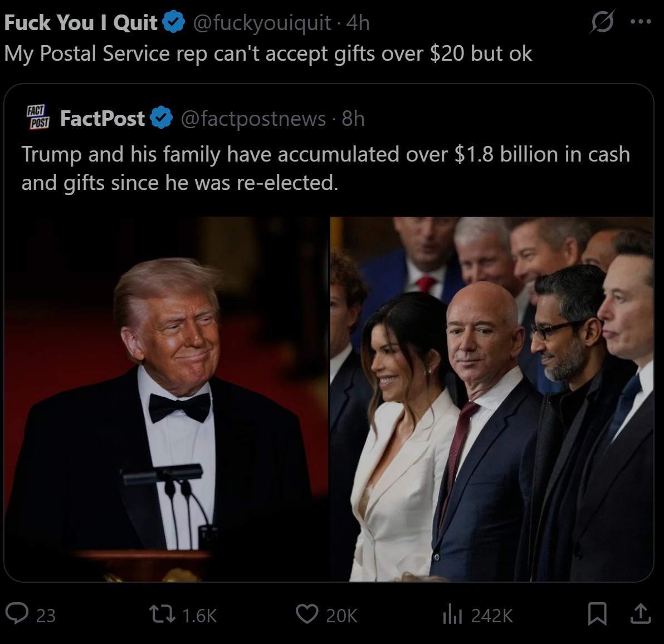This screenshot has height=644, width=664.
Task: Open the Grok explain icon
Action: point(602,23)
